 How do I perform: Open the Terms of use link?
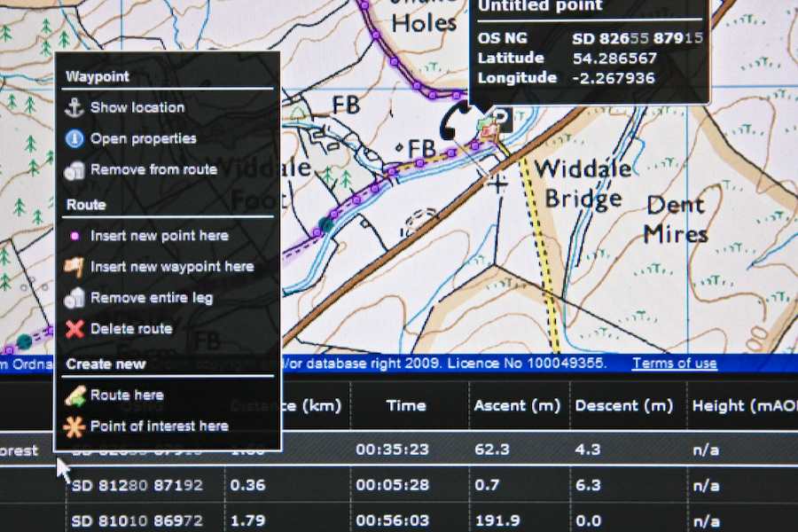point(674,364)
